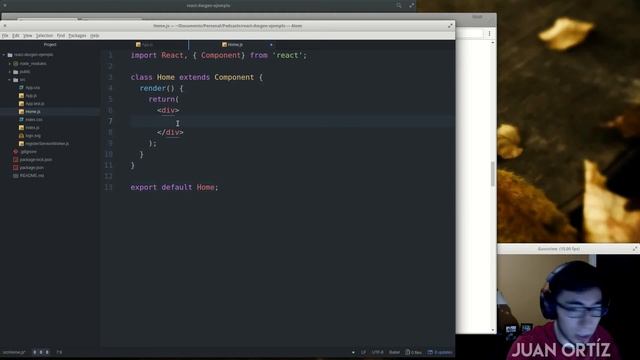This screenshot has width=640, height=360.
Task: Click the App.js file icon in tree
Action: pyautogui.click(x=21, y=96)
